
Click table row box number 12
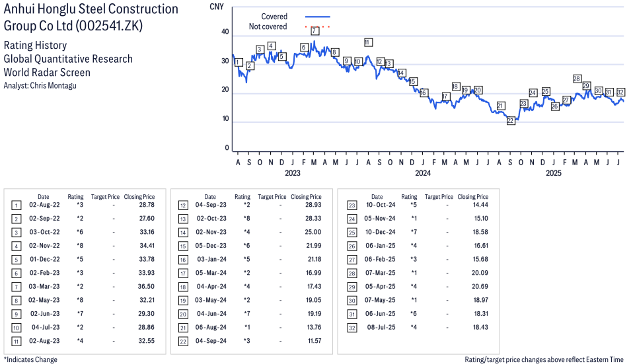tap(183, 205)
